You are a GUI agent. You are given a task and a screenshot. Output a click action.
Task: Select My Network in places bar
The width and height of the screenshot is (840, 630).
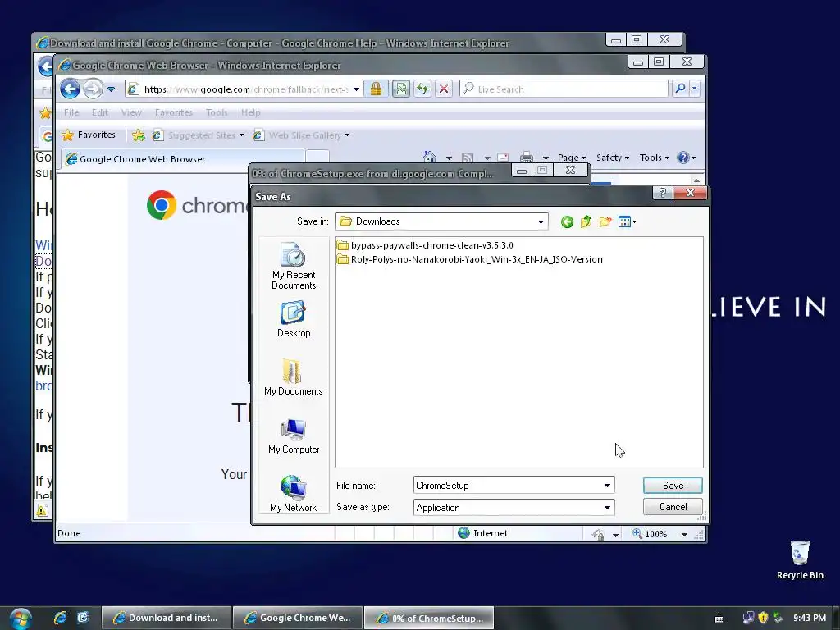[294, 494]
